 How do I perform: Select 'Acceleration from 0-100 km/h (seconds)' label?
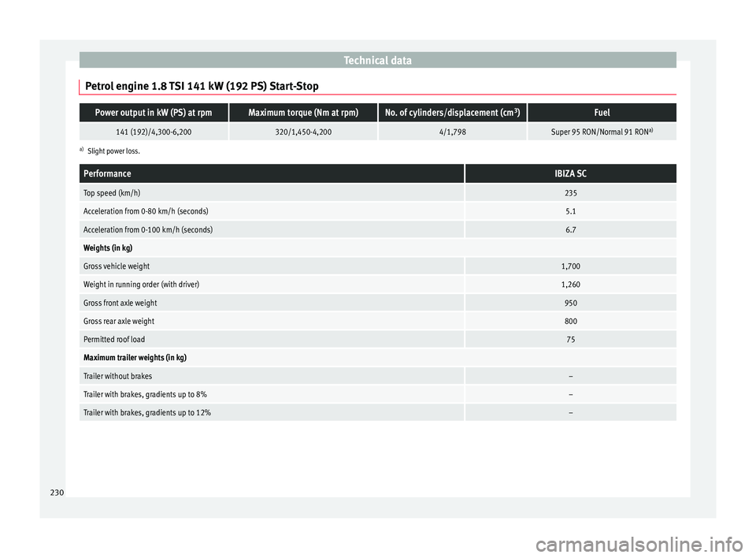(148, 230)
